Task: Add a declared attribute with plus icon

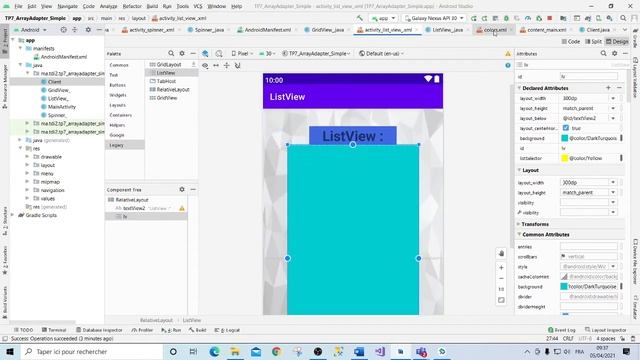Action: 608,88
